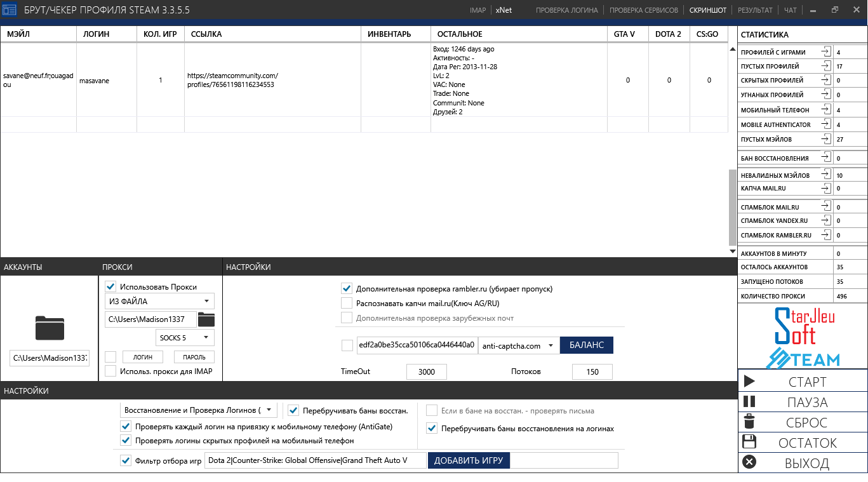Click export arrow beside MOBILE AUTHENTICATOR
This screenshot has height=482, width=868.
click(825, 124)
